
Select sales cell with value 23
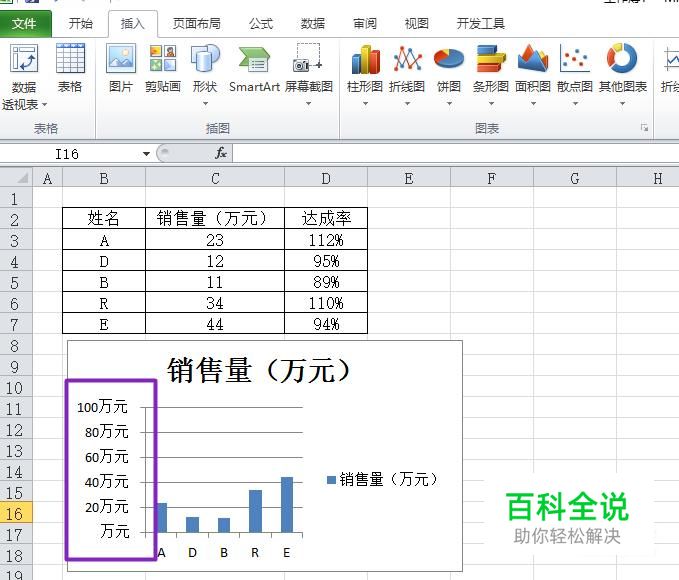[x=215, y=239]
